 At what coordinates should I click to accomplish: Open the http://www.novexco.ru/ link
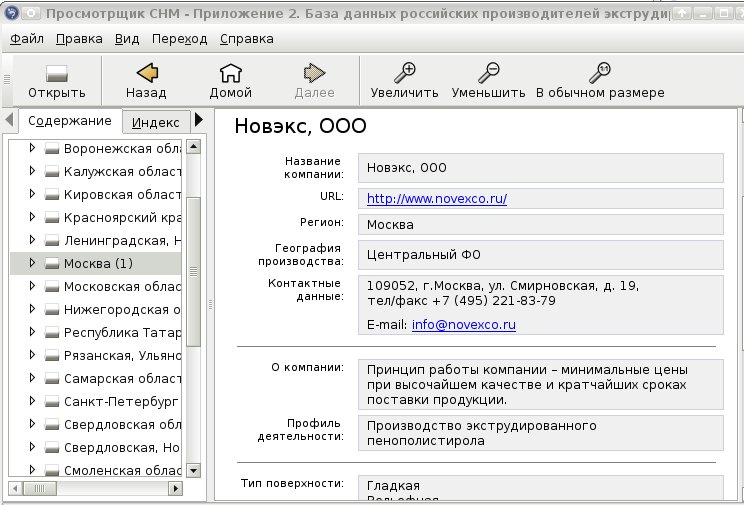point(437,198)
